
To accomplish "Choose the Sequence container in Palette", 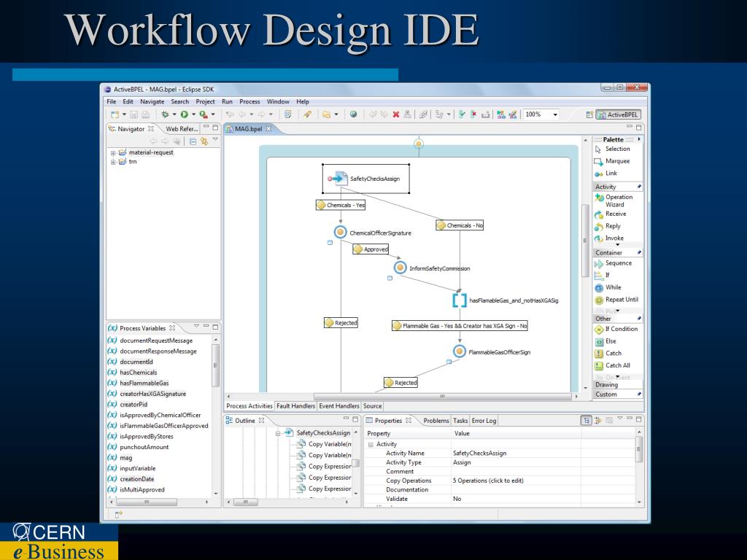I will 613,263.
